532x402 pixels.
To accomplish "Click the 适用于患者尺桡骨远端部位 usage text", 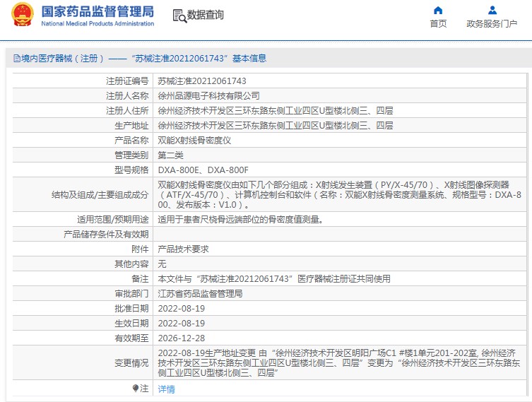I will click(x=240, y=220).
